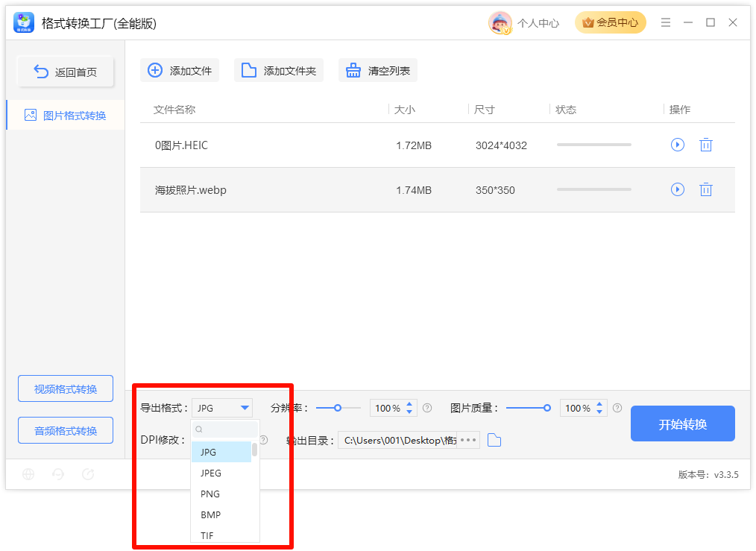Image resolution: width=756 pixels, height=551 pixels.
Task: Click 添加文件 to add files
Action: coord(180,70)
